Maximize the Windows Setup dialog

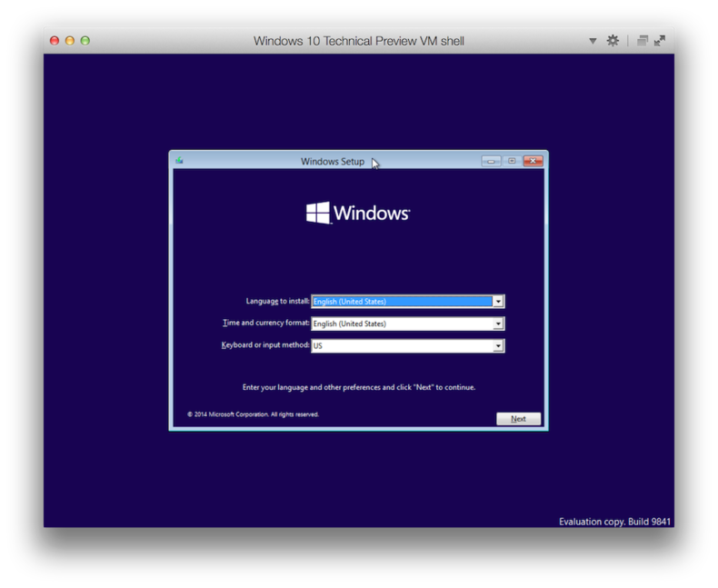[x=512, y=161]
